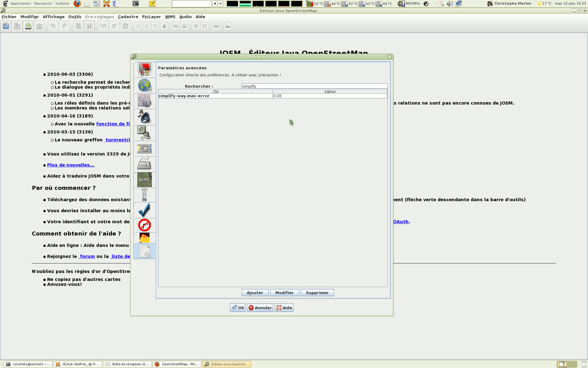Image resolution: width=588 pixels, height=368 pixels.
Task: Launch the terminal from the top panel
Action: coord(136,4)
